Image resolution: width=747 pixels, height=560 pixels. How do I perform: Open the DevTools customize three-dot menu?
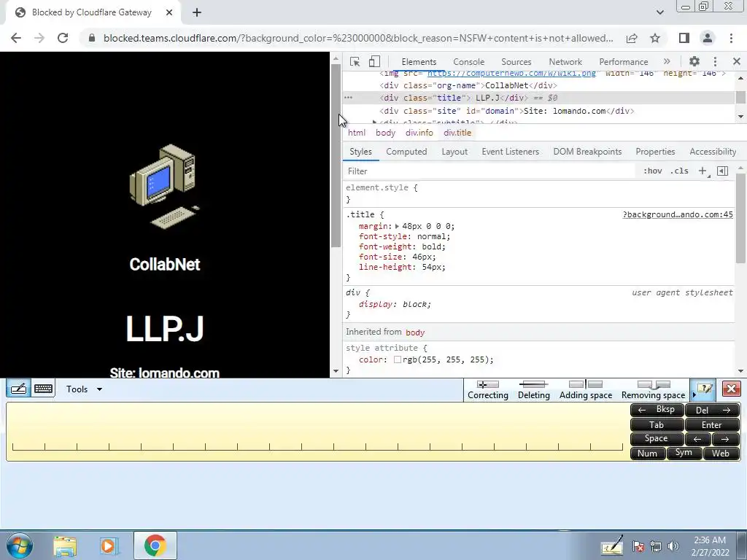pyautogui.click(x=715, y=61)
